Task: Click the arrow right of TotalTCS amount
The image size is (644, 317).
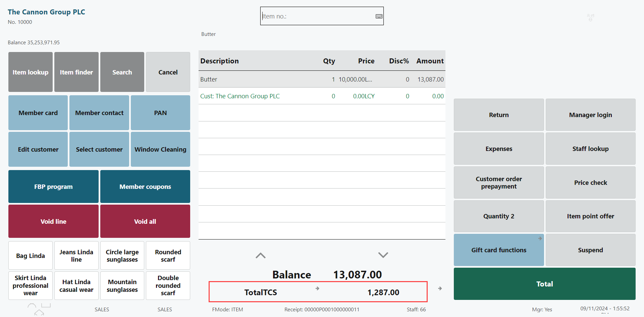Action: (440, 288)
